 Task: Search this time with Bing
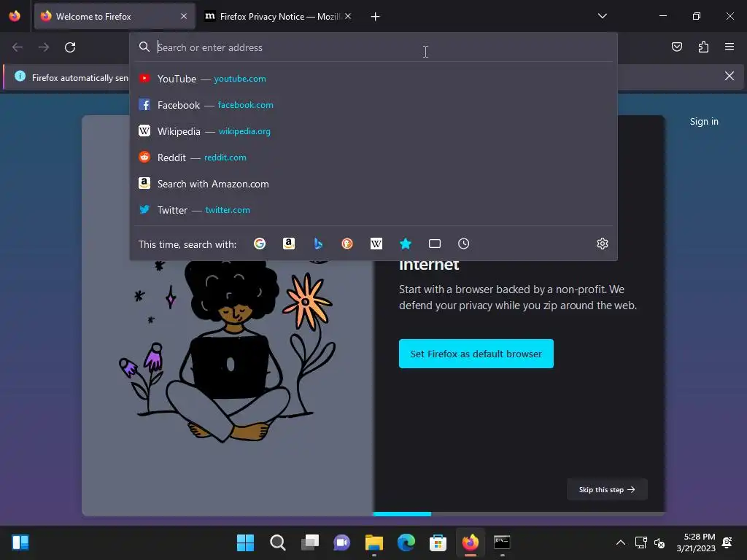pyautogui.click(x=318, y=244)
